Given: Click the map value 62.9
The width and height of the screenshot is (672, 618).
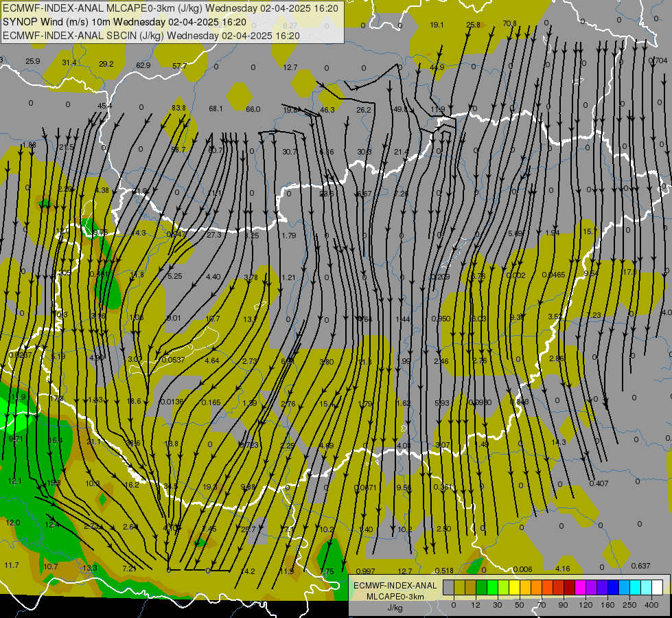Looking at the screenshot, I should click(143, 65).
